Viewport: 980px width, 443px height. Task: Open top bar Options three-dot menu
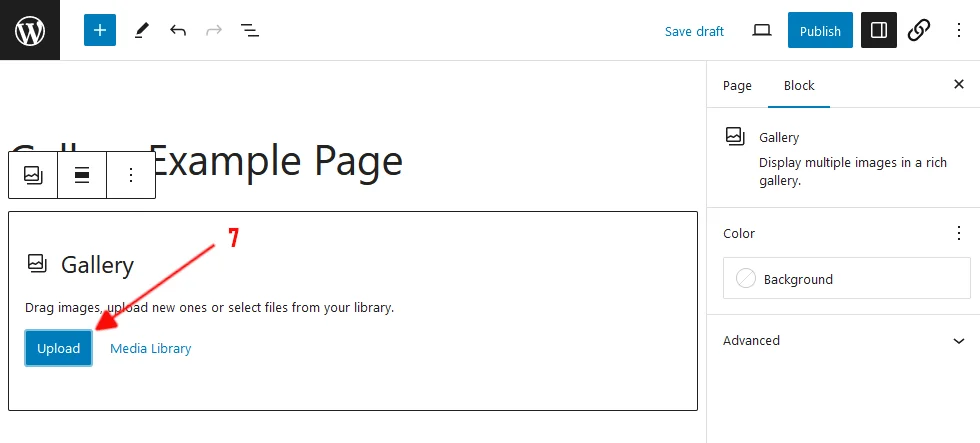coord(959,31)
